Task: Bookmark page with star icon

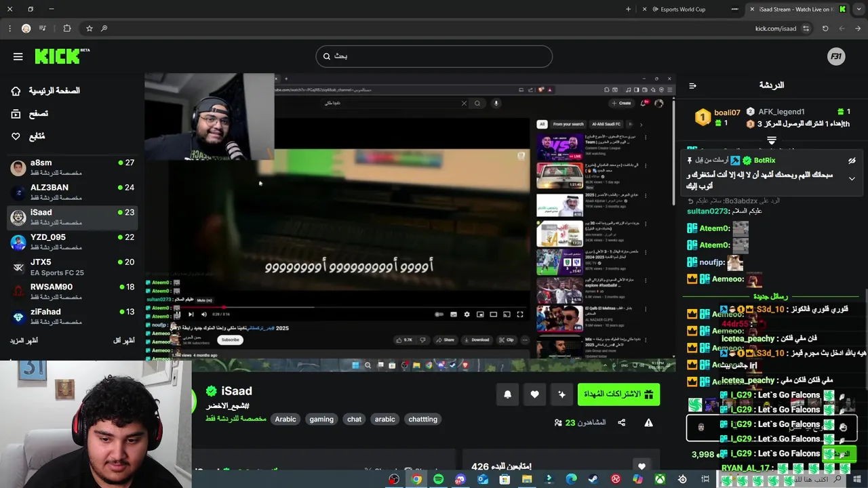Action: 89,28
